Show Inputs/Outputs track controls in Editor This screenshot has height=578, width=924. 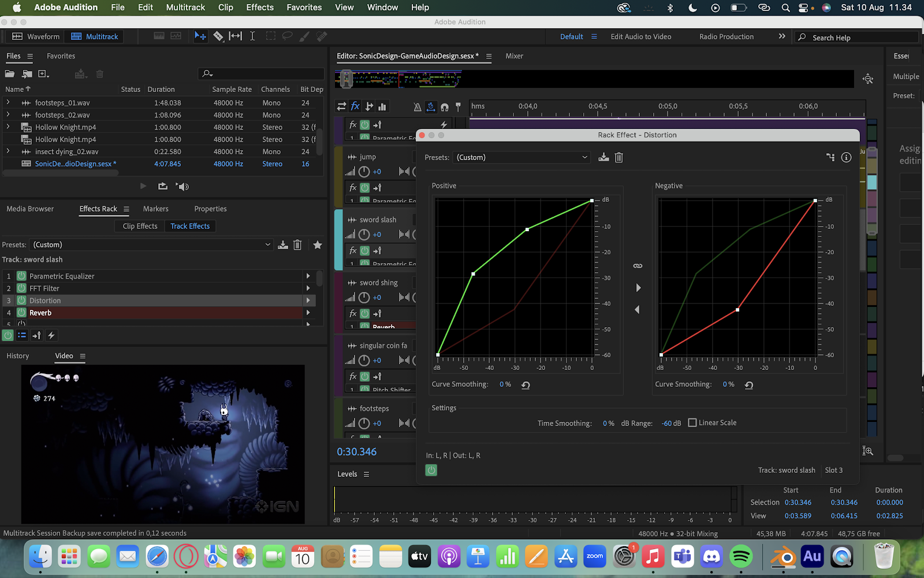(x=341, y=106)
